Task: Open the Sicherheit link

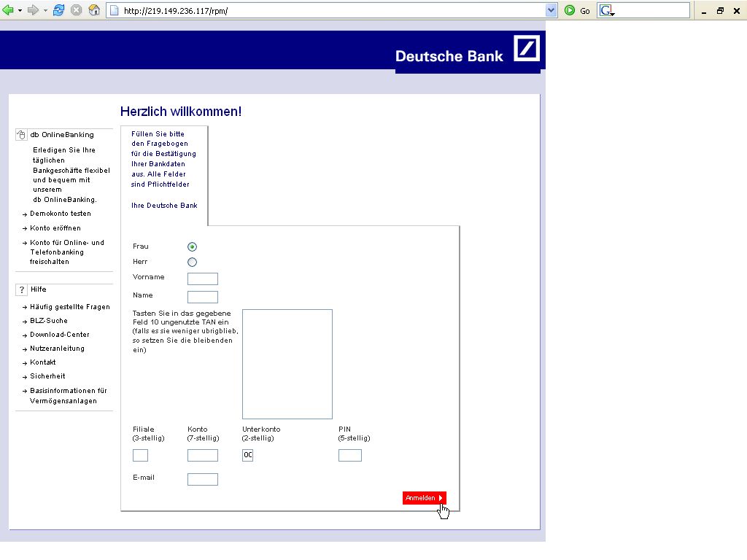Action: pyautogui.click(x=47, y=376)
